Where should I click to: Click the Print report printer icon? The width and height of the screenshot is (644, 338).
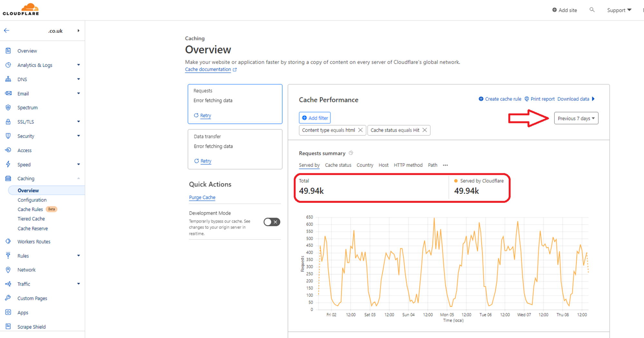(527, 99)
